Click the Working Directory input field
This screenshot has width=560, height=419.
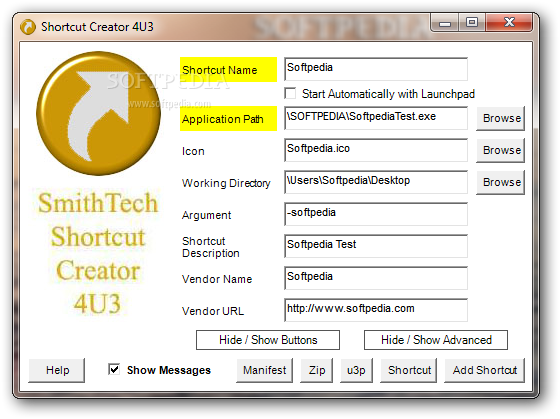pos(376,182)
